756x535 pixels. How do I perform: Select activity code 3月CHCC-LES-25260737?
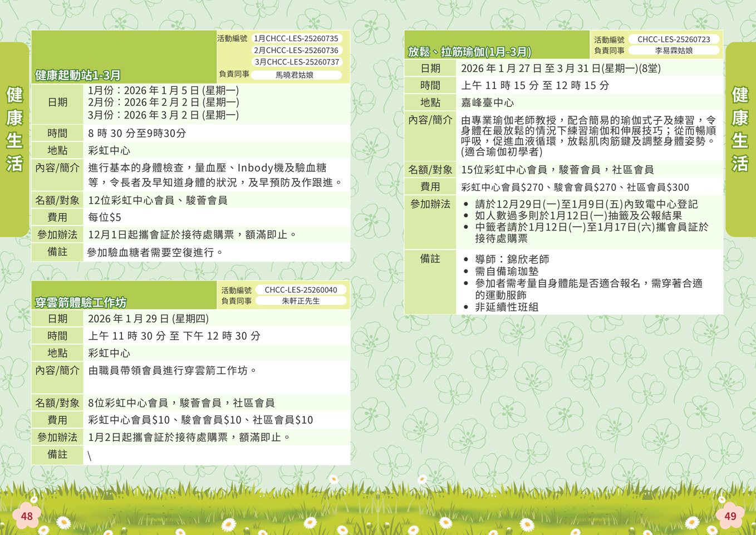pos(296,62)
